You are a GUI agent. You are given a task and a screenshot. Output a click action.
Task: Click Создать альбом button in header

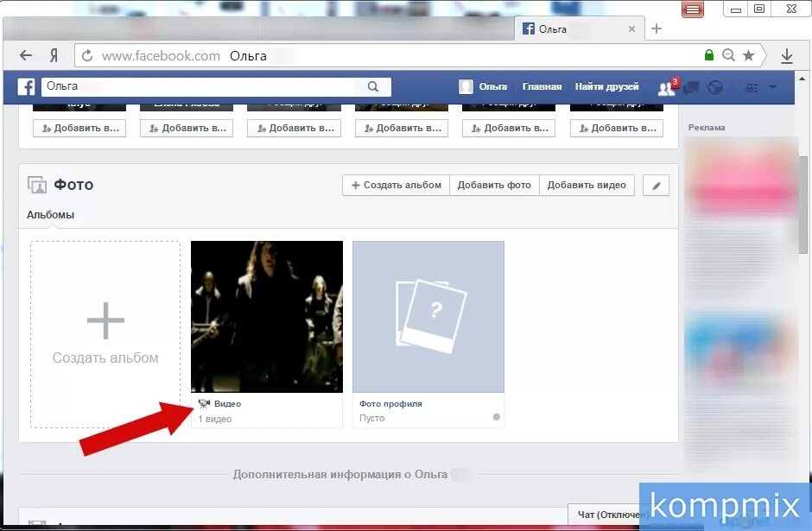pos(396,186)
